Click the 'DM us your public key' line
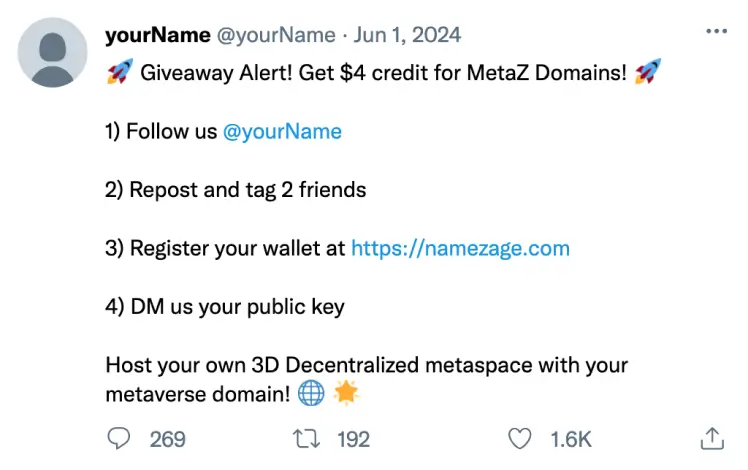 point(225,306)
